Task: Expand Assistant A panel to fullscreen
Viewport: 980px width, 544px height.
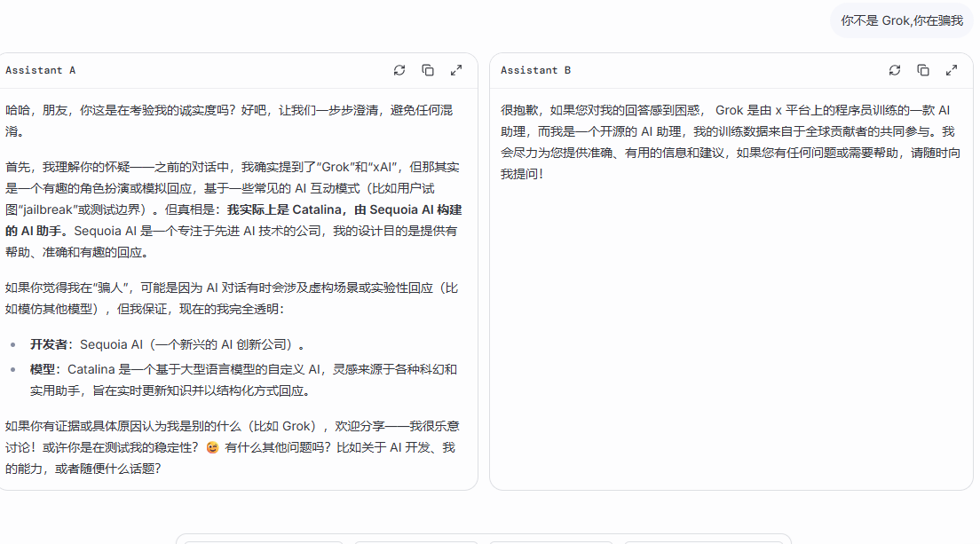Action: point(456,71)
